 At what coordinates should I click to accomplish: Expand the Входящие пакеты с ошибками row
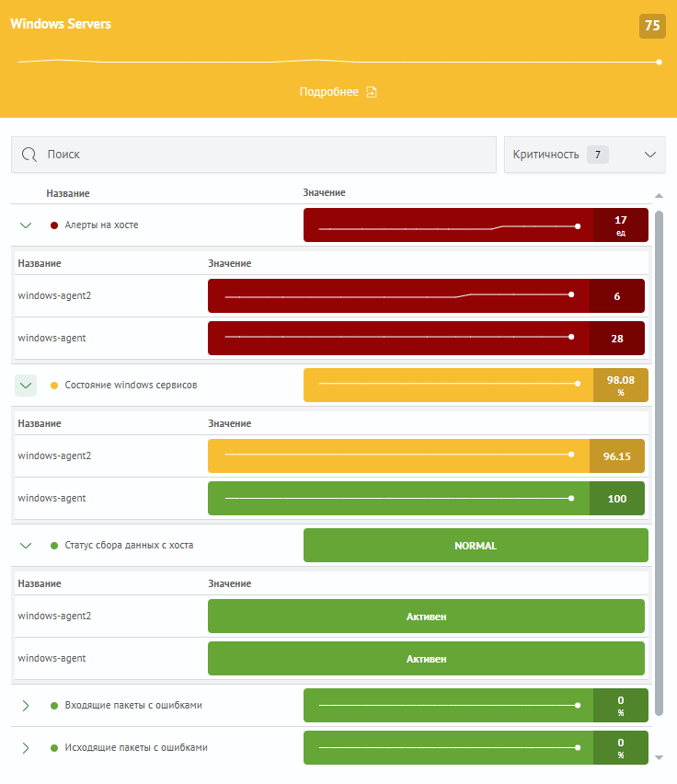pos(26,706)
